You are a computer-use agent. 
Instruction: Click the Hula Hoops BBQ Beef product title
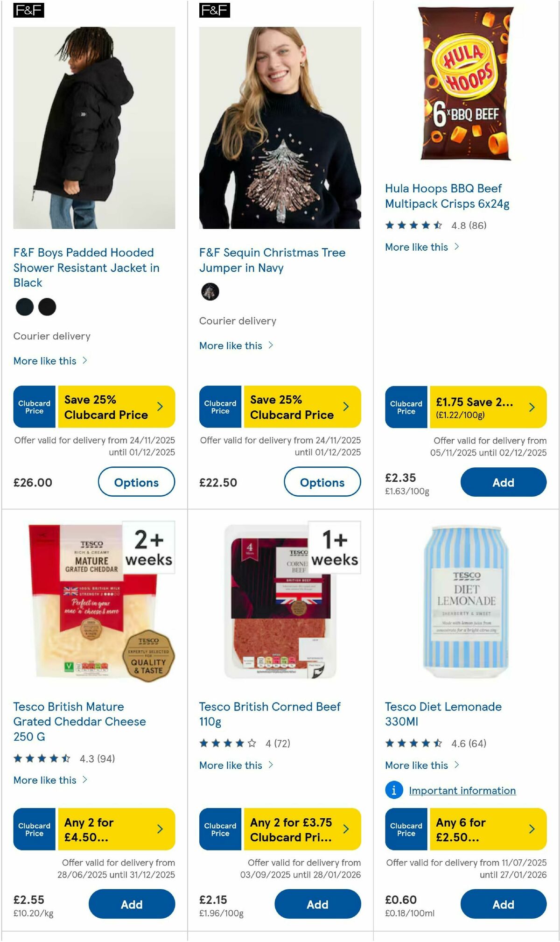tap(442, 196)
